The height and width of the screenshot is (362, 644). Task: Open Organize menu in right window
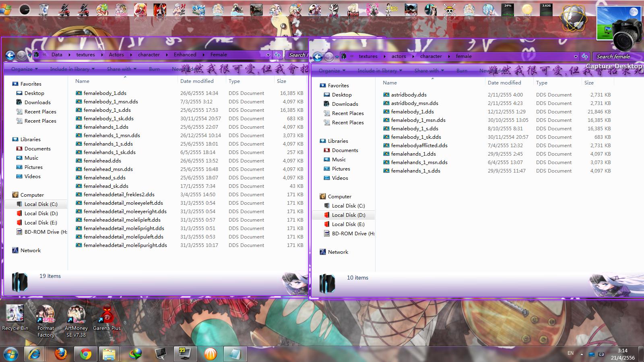tap(332, 71)
